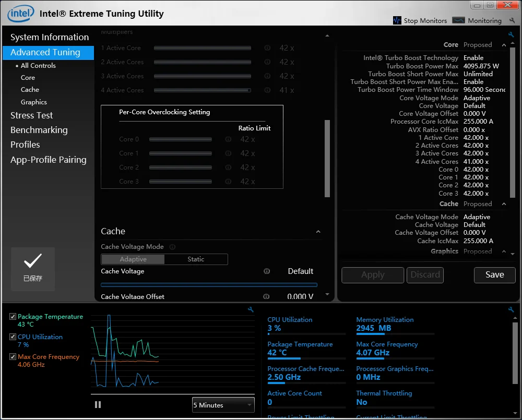Open Graphics tuning sub-item
522x420 pixels.
(33, 102)
